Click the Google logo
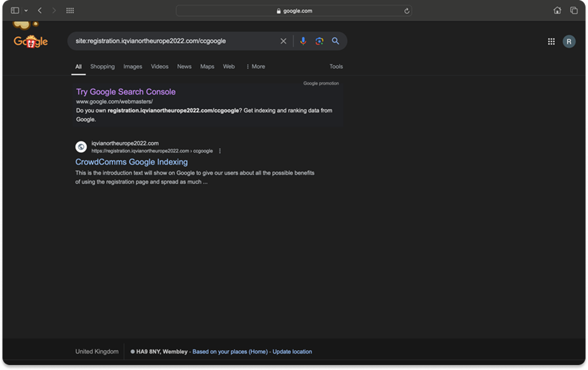This screenshot has height=370, width=588. (x=31, y=41)
